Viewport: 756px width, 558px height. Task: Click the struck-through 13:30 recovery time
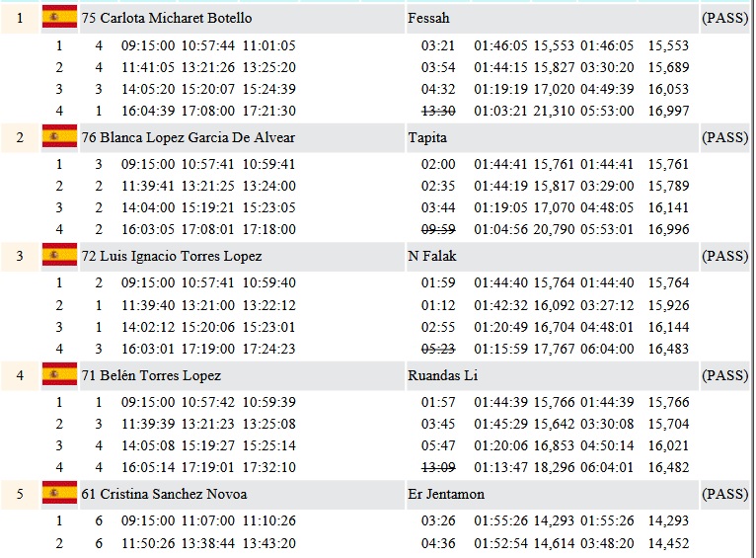[438, 110]
